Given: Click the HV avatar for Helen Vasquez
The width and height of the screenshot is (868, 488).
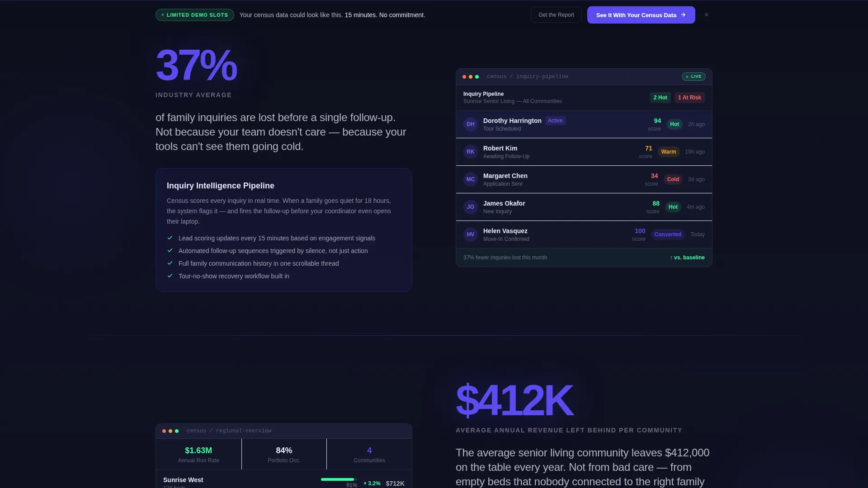Looking at the screenshot, I should pyautogui.click(x=471, y=235).
